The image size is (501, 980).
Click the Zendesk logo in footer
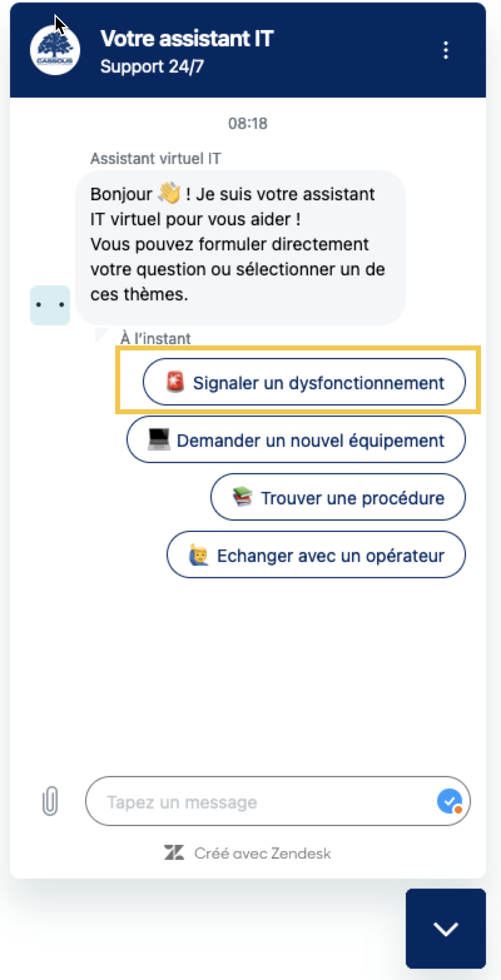[x=174, y=853]
